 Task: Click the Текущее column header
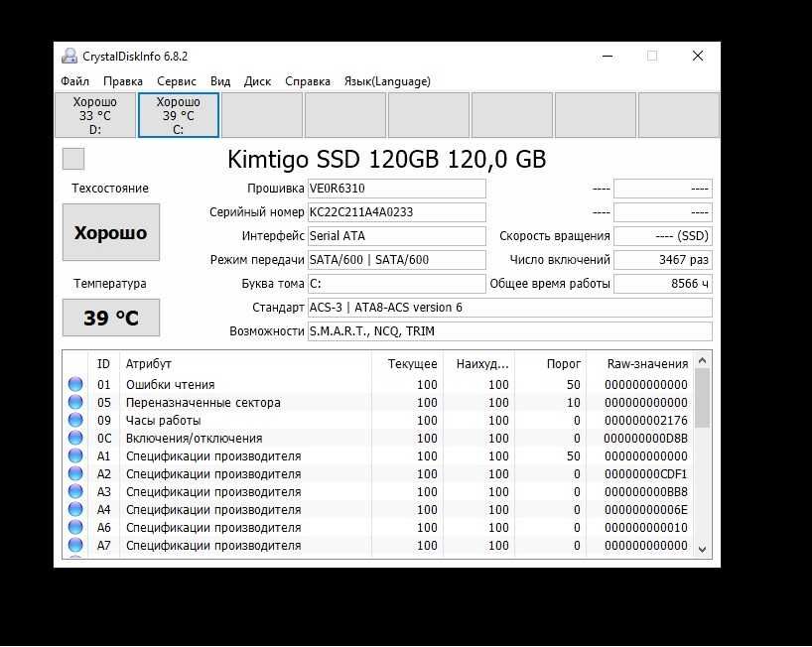tap(408, 364)
